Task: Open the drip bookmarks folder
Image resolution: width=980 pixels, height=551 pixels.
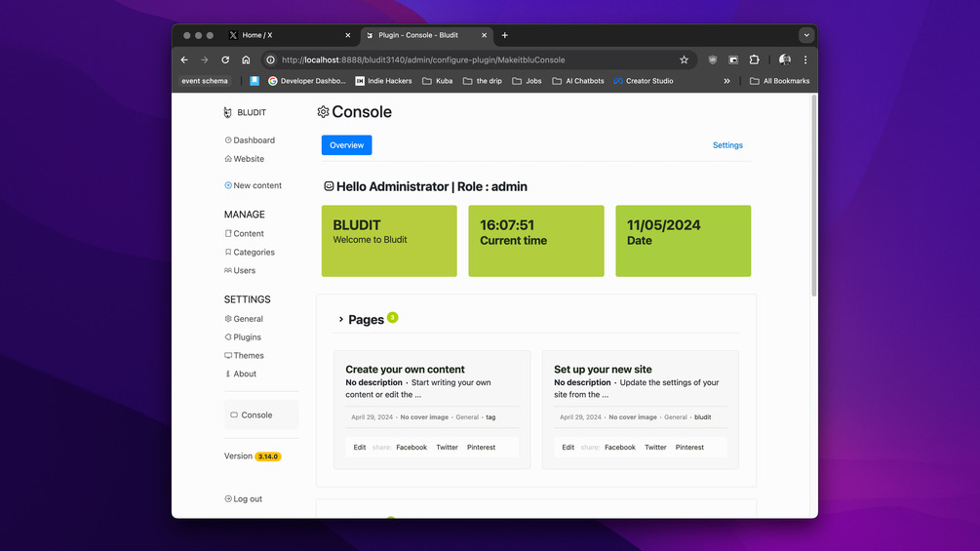Action: point(483,81)
